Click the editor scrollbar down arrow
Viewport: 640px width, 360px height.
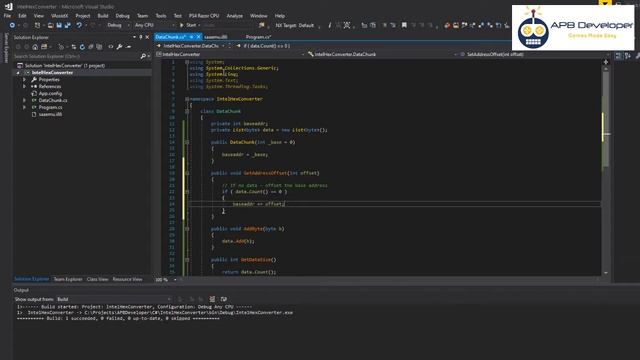tap(606, 272)
